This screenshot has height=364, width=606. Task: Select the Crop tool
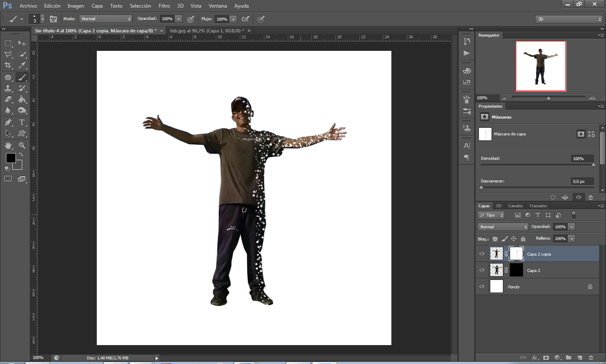point(8,65)
